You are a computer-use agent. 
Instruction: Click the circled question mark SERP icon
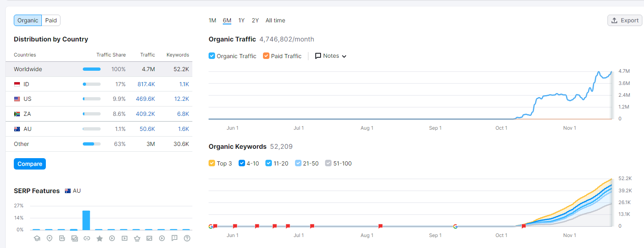point(187,238)
